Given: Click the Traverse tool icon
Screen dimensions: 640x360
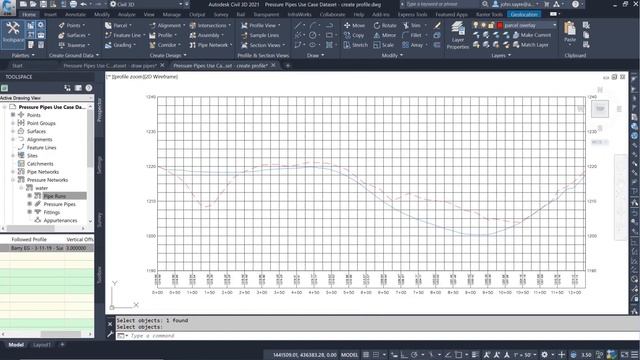Looking at the screenshot, I should [62, 45].
